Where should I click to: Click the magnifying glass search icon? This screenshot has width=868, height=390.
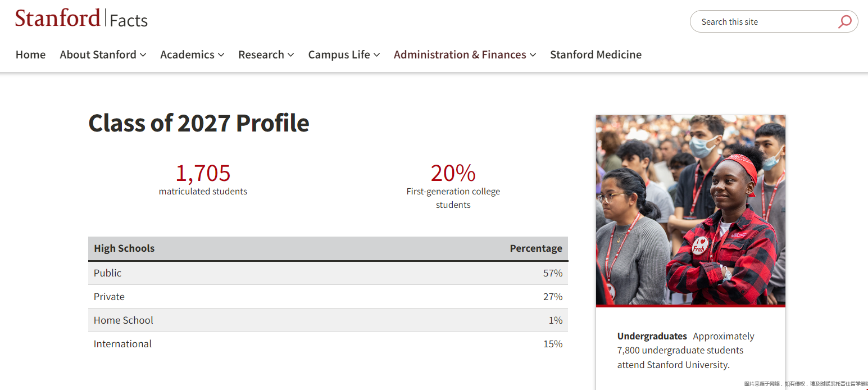coord(844,22)
